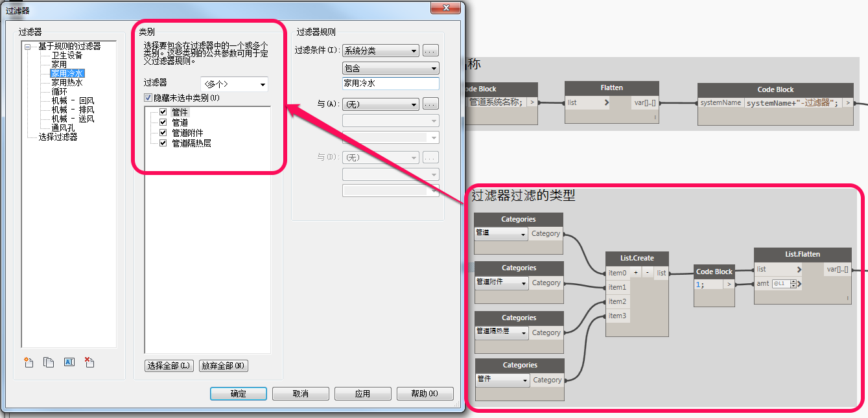Open the 管件 Categories dropdown
868x418 pixels.
(502, 379)
